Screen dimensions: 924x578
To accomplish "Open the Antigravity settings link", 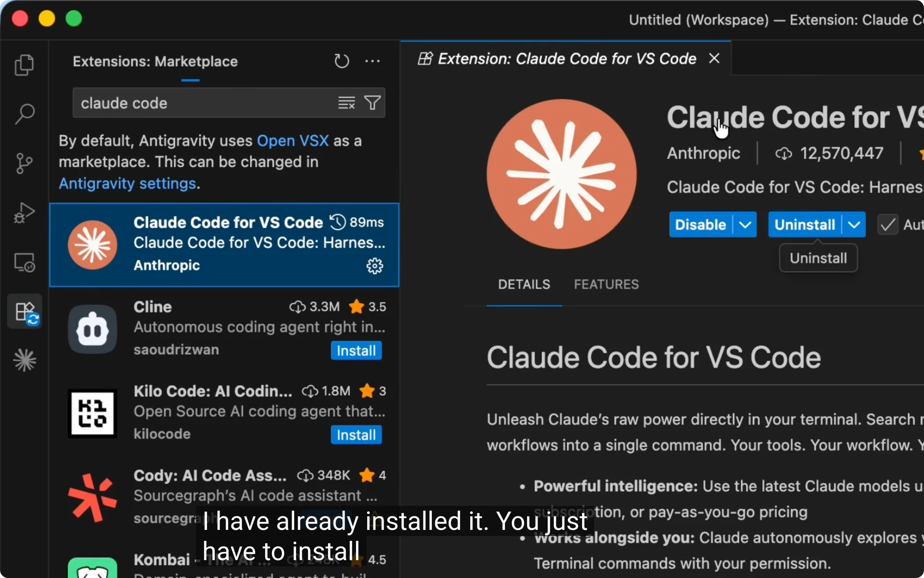I will click(x=128, y=183).
